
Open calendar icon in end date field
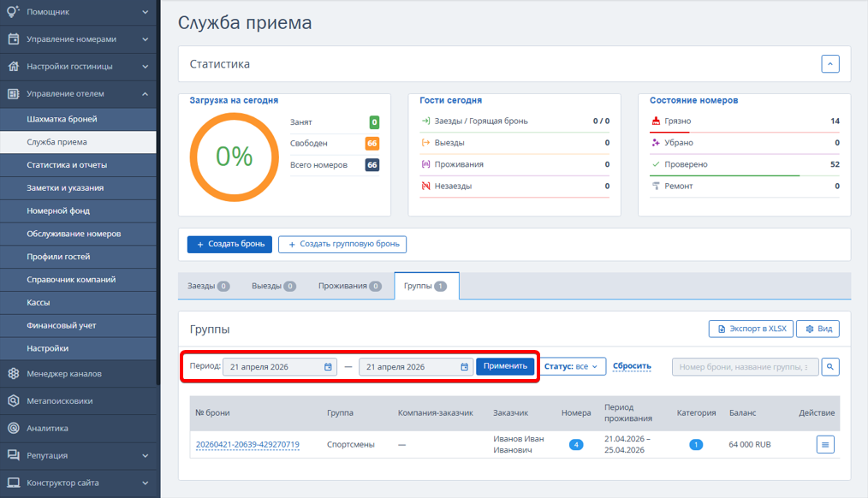[465, 367]
